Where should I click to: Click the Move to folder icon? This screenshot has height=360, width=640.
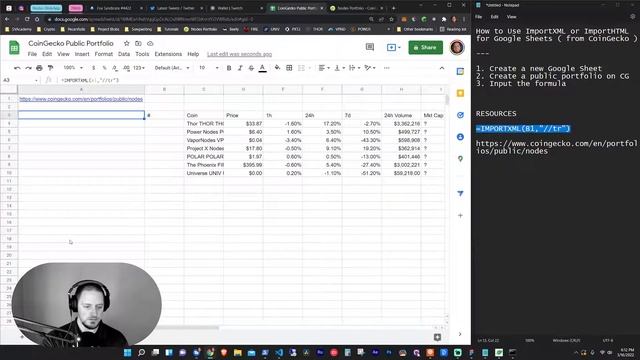[x=138, y=43]
